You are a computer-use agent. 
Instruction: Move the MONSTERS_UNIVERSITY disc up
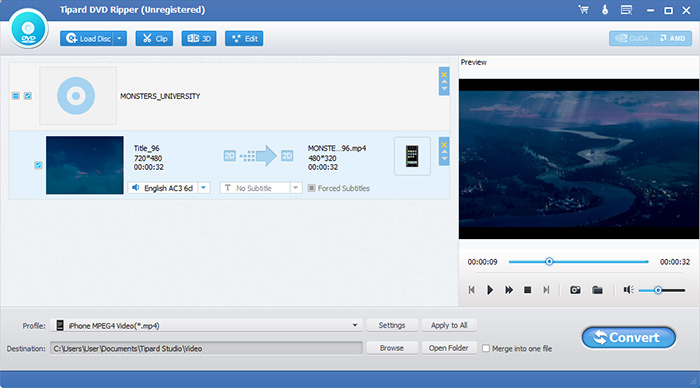click(444, 82)
